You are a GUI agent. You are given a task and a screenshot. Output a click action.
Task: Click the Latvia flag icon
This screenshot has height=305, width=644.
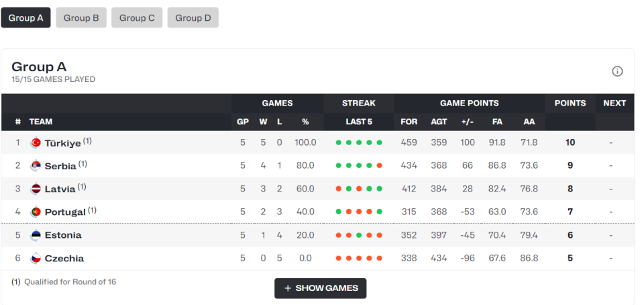click(x=36, y=189)
